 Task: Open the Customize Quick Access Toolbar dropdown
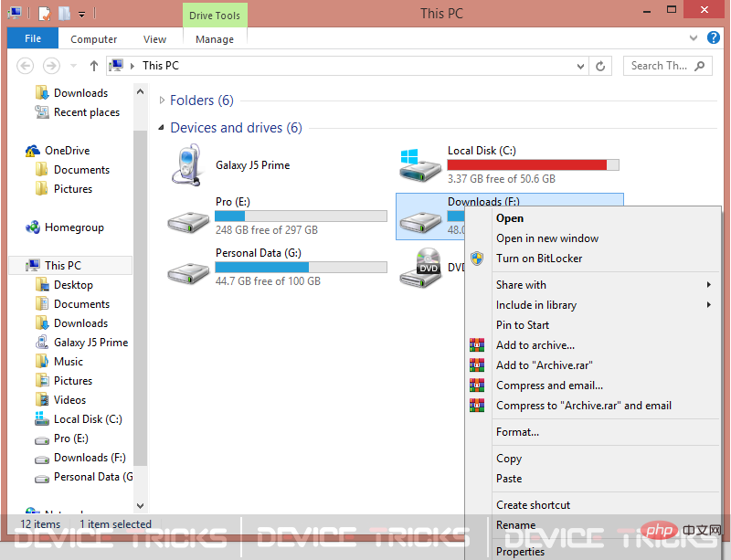tap(82, 15)
